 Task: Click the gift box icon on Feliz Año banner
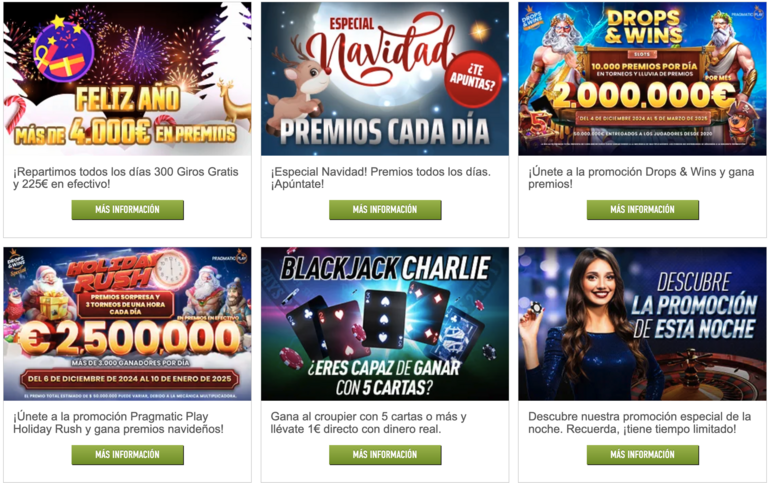click(x=64, y=52)
